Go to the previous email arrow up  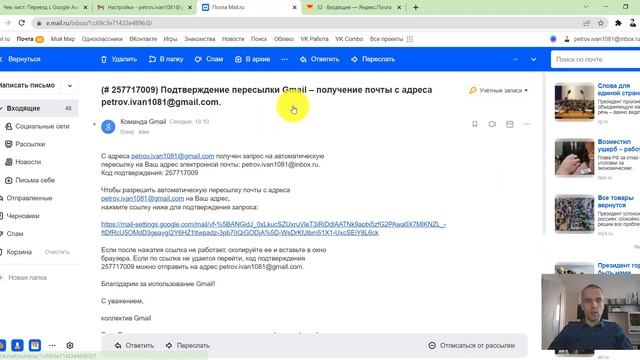pos(516,59)
